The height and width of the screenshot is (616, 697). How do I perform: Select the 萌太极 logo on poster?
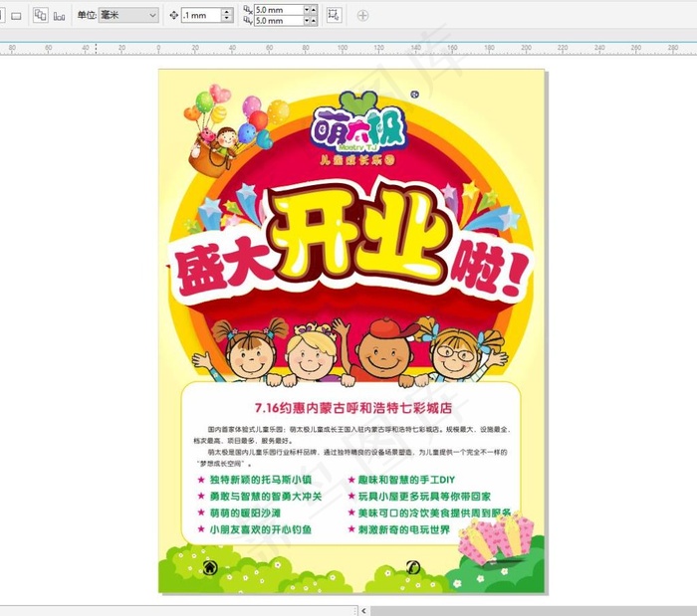coord(358,125)
